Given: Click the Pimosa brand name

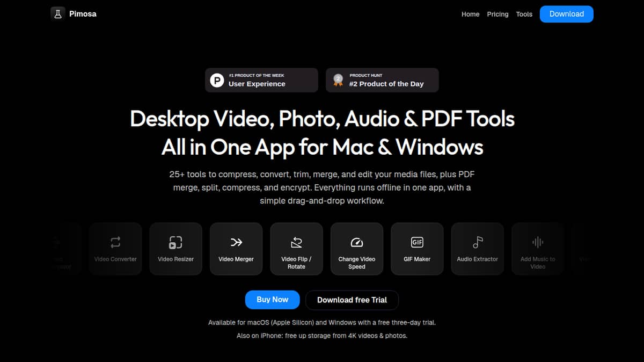Looking at the screenshot, I should [83, 14].
